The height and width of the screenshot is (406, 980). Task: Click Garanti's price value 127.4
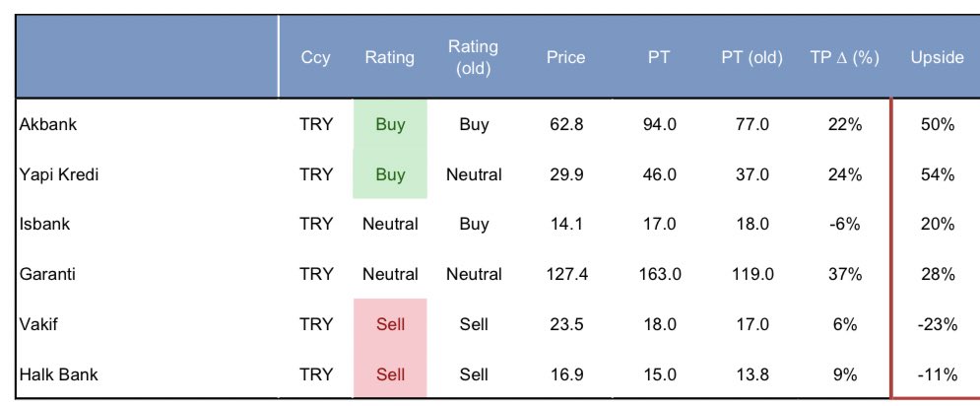pyautogui.click(x=567, y=274)
